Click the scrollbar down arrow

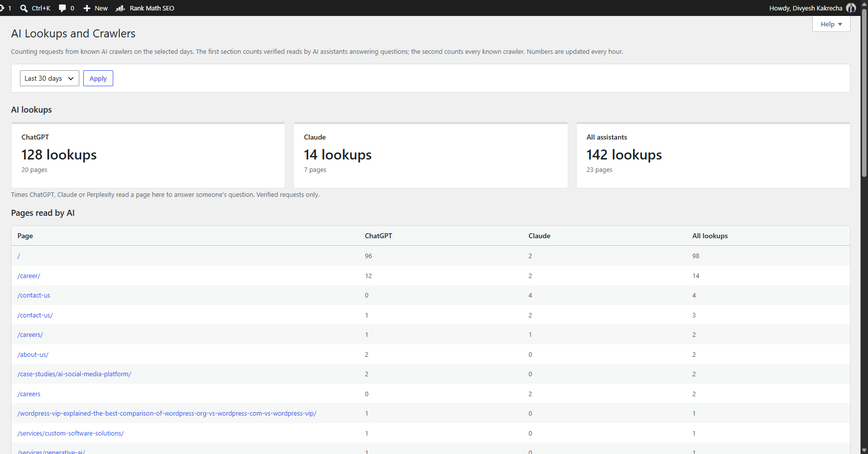point(864,450)
